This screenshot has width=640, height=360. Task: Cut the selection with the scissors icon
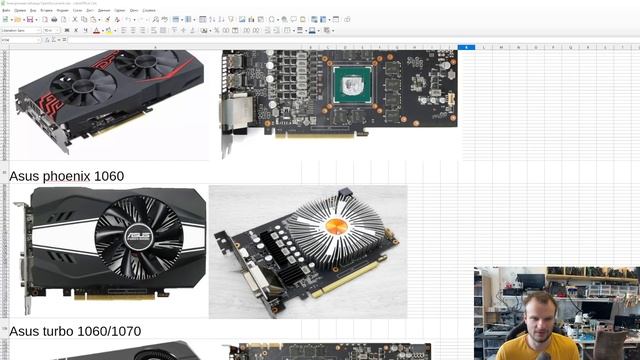pos(75,20)
